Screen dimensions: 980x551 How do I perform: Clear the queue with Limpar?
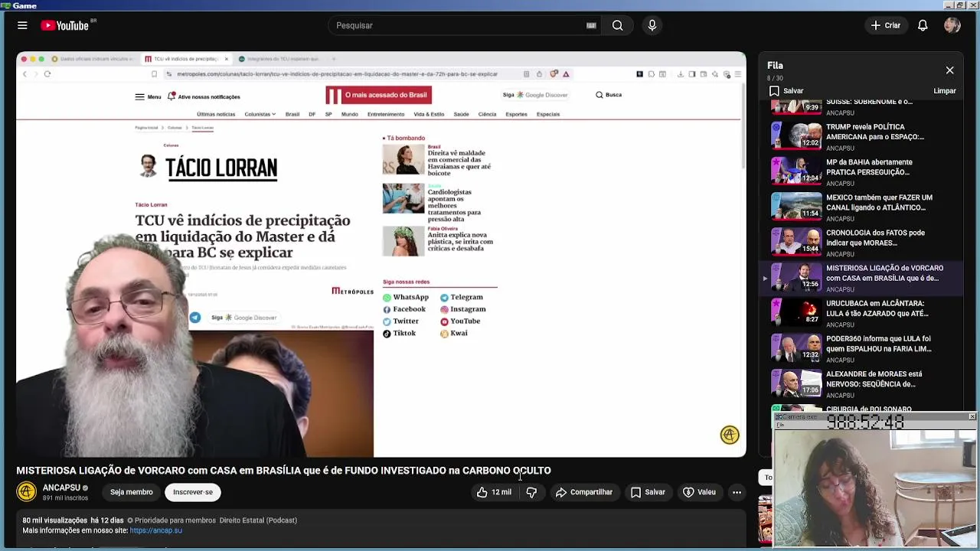[x=945, y=91]
